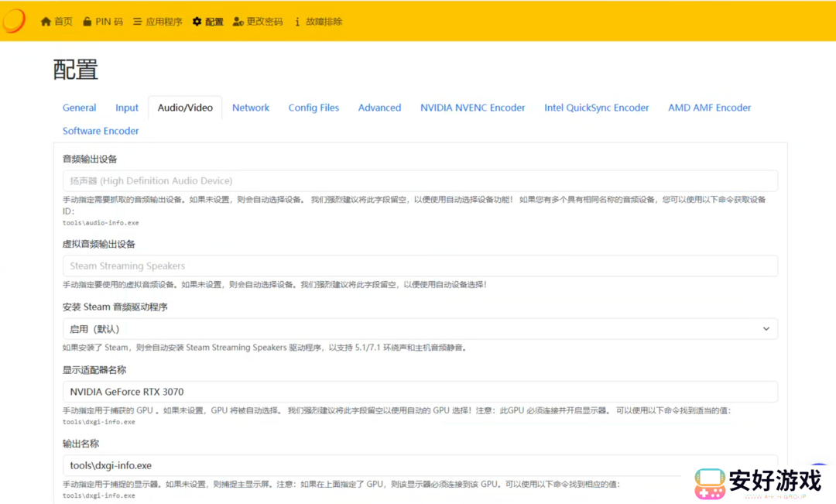Select the AMD AMF Encoder tab
This screenshot has width=836, height=504.
point(709,108)
